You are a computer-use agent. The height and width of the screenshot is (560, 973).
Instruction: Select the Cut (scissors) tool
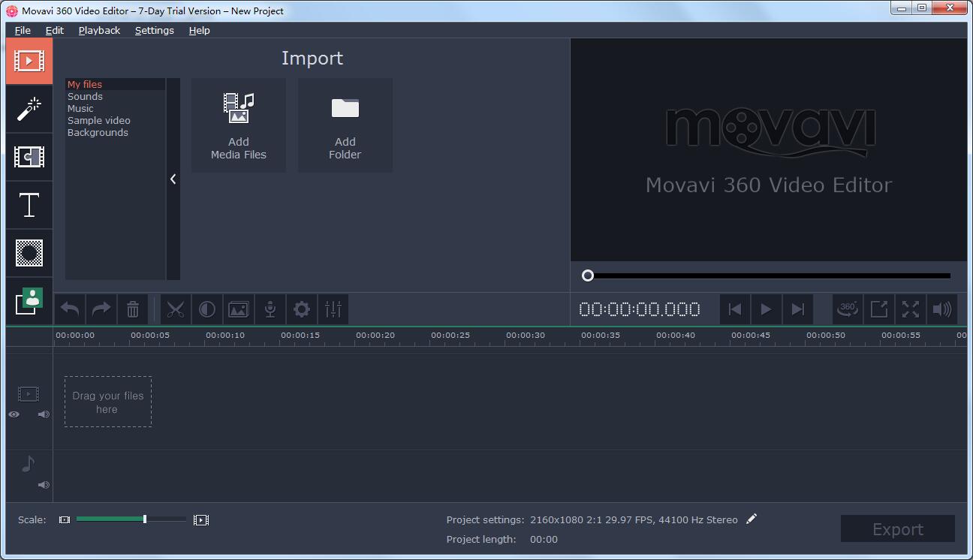[x=175, y=309]
